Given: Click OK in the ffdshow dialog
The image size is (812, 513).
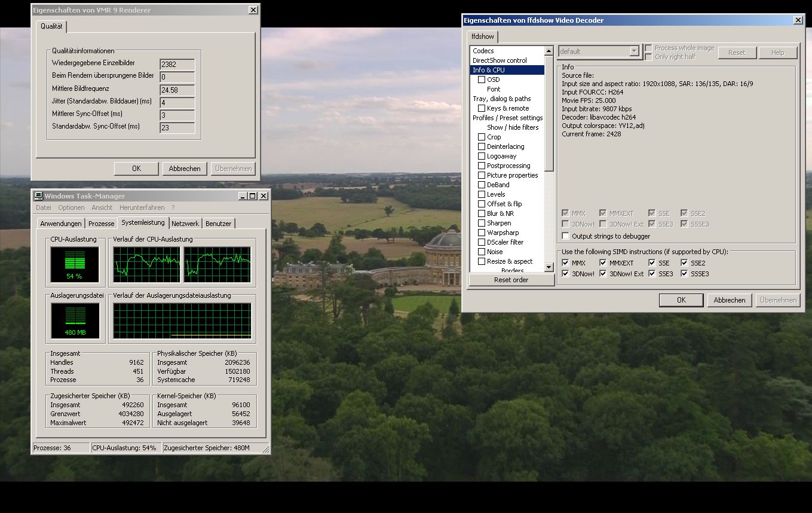Looking at the screenshot, I should click(x=681, y=300).
